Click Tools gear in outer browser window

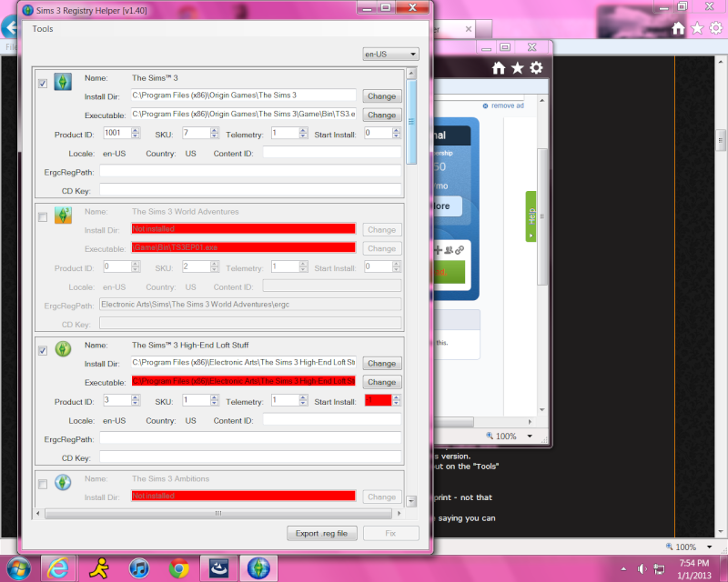coord(716,28)
